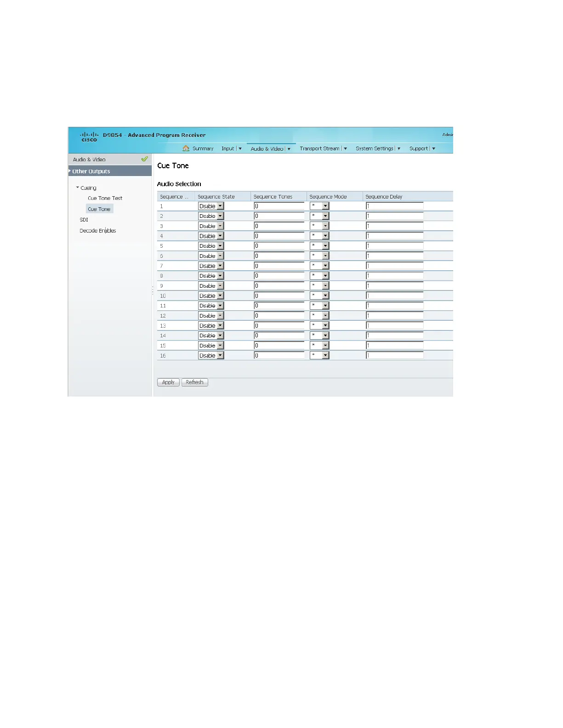
Task: Select the Audio & Video sidebar section
Action: [x=110, y=159]
